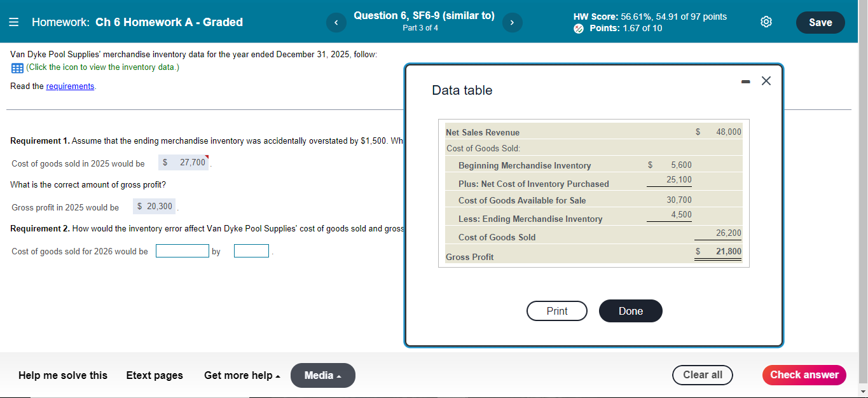Viewport: 868px width, 398px height.
Task: Open the requirements link
Action: tap(70, 86)
